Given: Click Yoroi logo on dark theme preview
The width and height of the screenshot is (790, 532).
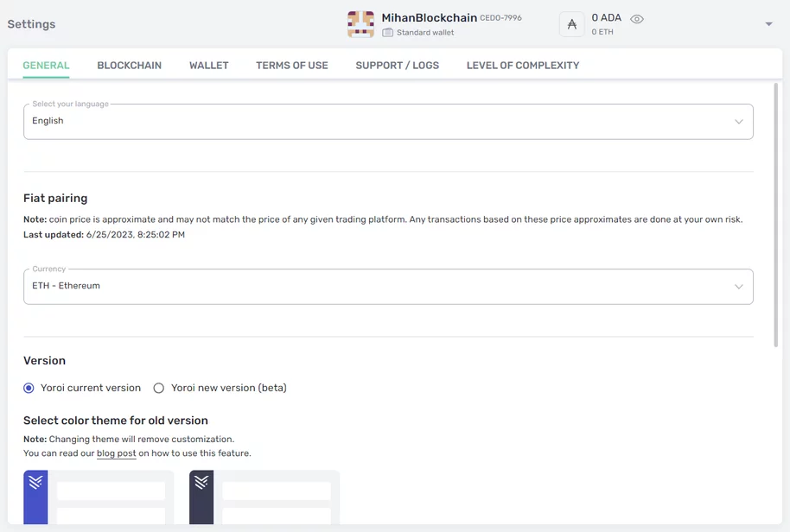Looking at the screenshot, I should point(201,483).
